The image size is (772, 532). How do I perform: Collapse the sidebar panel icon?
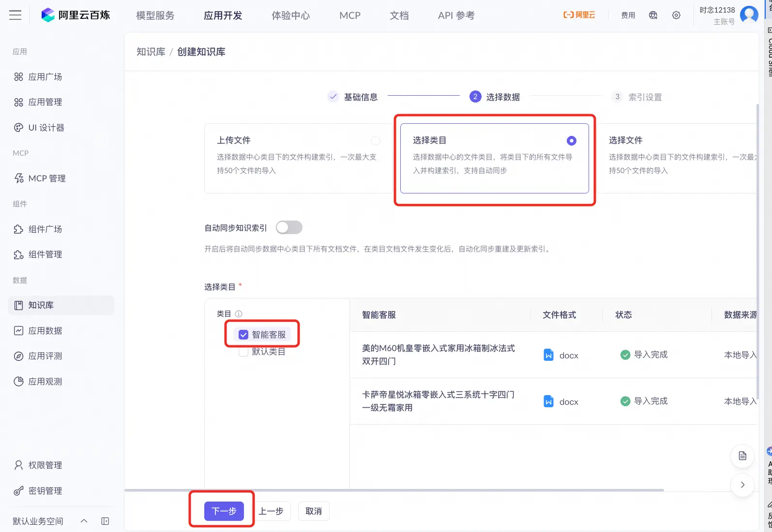(105, 521)
